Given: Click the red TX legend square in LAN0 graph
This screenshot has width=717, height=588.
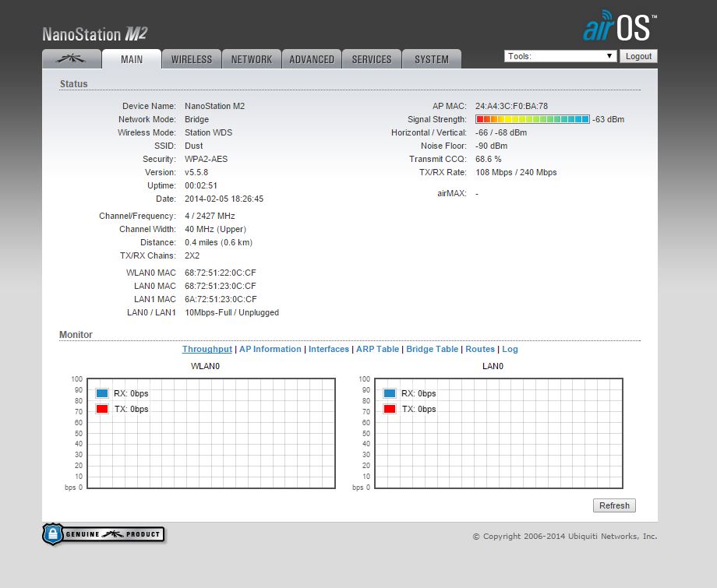Looking at the screenshot, I should 390,409.
